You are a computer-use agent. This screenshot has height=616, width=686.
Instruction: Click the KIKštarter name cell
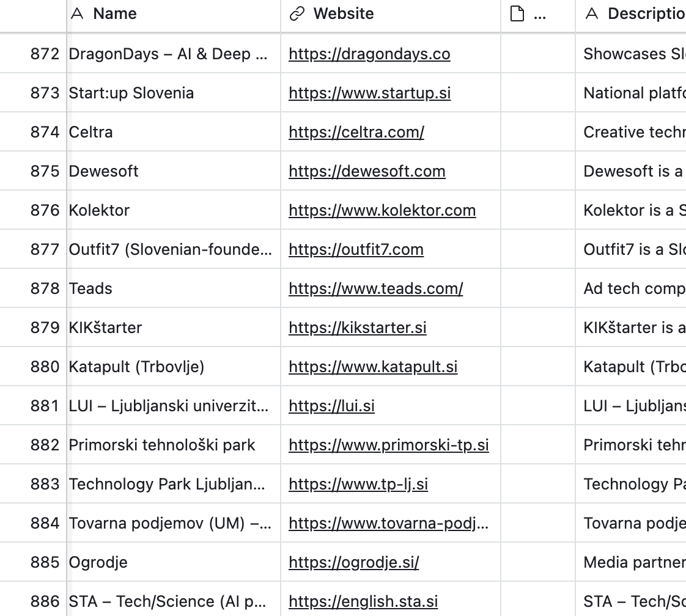[x=174, y=328]
